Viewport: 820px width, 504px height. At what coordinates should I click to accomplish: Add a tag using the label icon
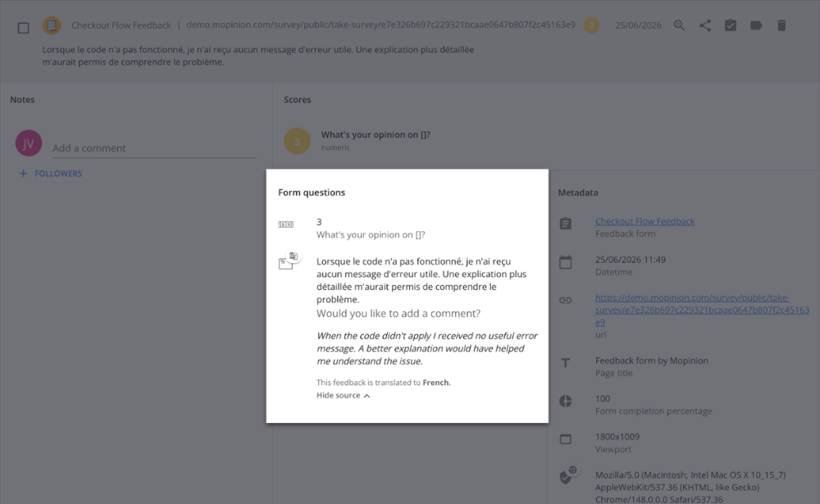[x=756, y=25]
